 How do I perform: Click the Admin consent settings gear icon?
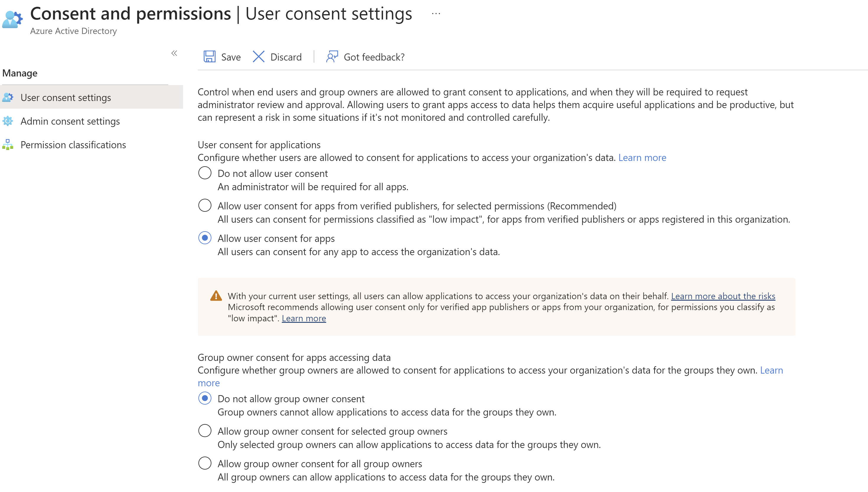point(8,121)
